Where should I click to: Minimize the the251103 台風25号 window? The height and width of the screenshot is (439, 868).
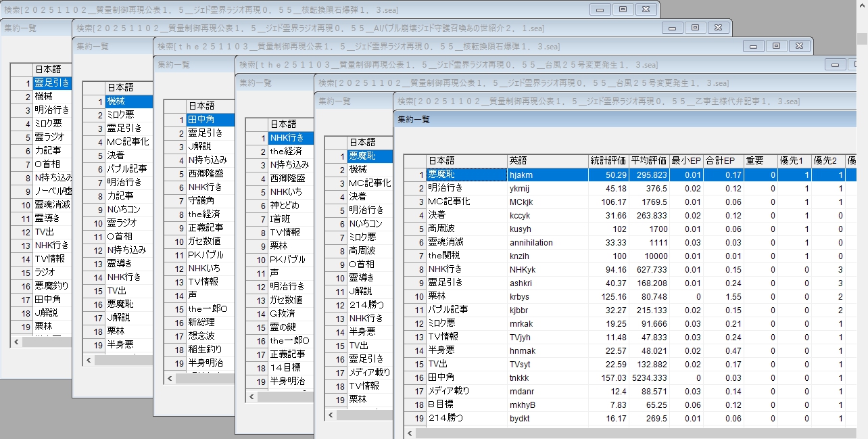[836, 64]
